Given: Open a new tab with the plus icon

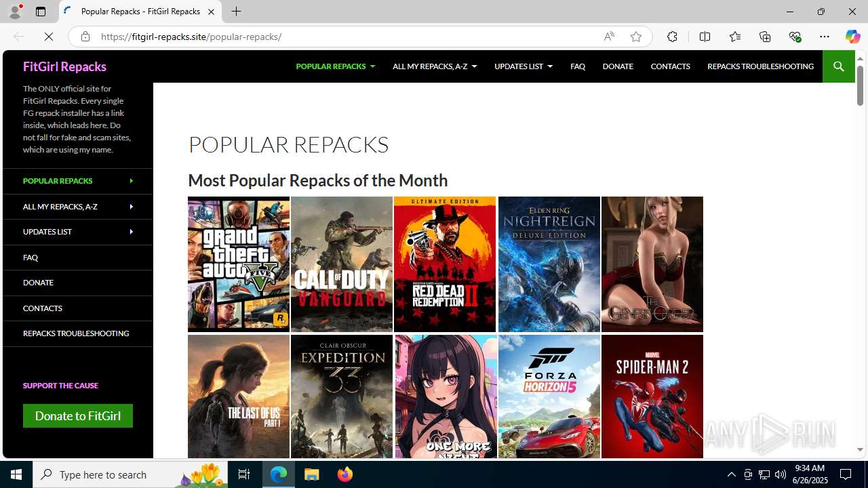Looking at the screenshot, I should pos(236,12).
